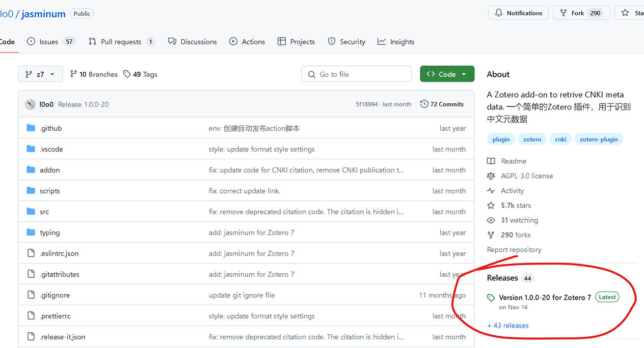The height and width of the screenshot is (348, 644).
Task: Switch to the Discussions tab
Action: tap(193, 42)
